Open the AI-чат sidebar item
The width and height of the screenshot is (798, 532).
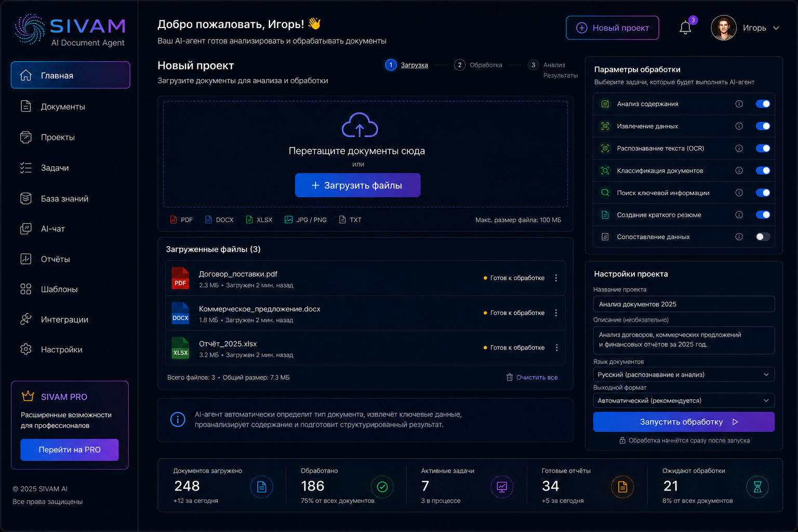[x=70, y=229]
